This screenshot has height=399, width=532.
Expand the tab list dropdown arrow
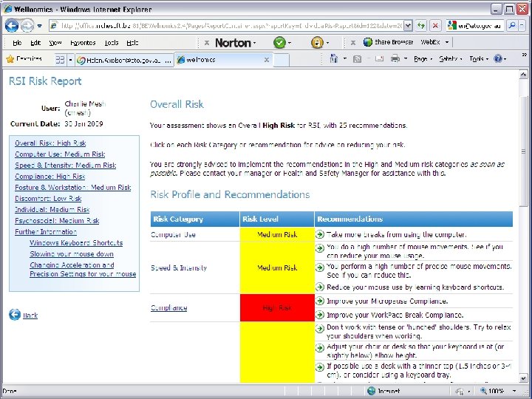tap(71, 60)
